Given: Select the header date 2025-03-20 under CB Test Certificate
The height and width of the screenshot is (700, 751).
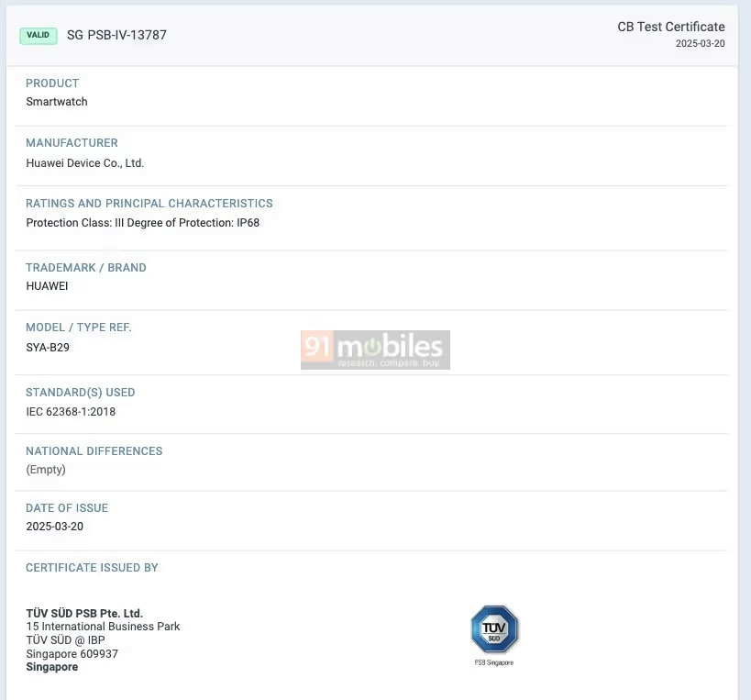Looking at the screenshot, I should pyautogui.click(x=701, y=44).
